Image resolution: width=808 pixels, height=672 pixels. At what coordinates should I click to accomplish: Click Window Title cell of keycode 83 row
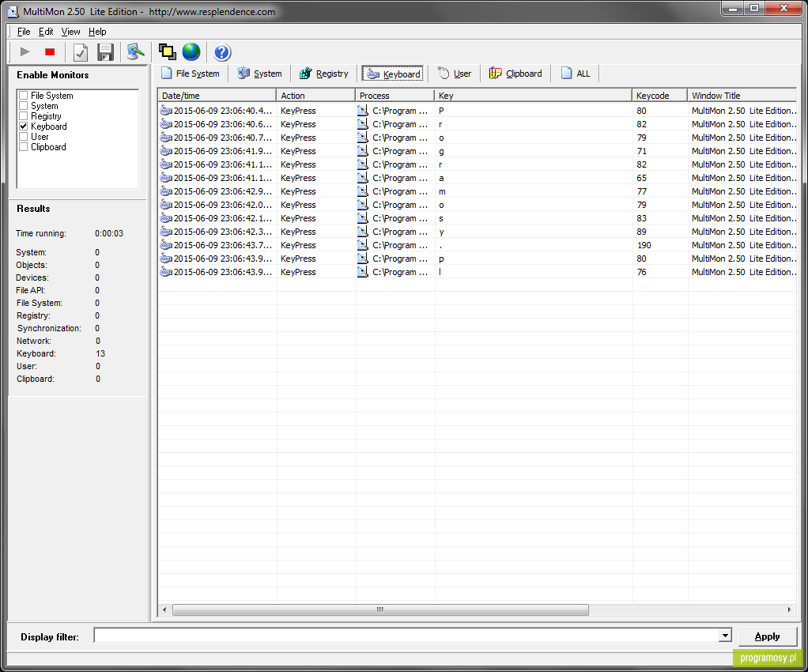pos(744,218)
